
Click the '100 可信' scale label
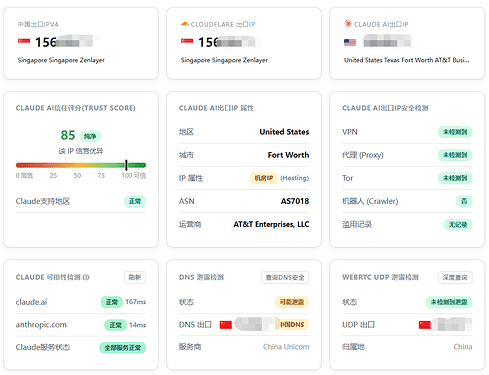coord(134,175)
